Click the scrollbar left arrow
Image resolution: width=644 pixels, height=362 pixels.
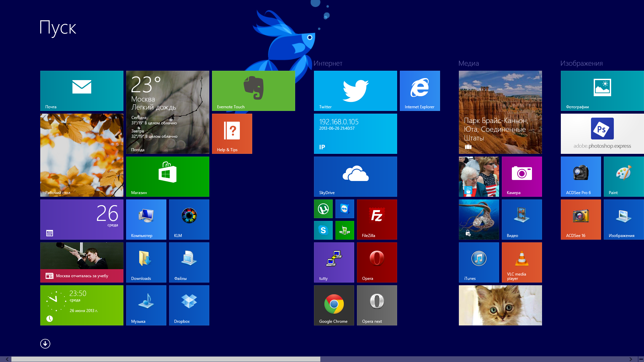point(7,359)
